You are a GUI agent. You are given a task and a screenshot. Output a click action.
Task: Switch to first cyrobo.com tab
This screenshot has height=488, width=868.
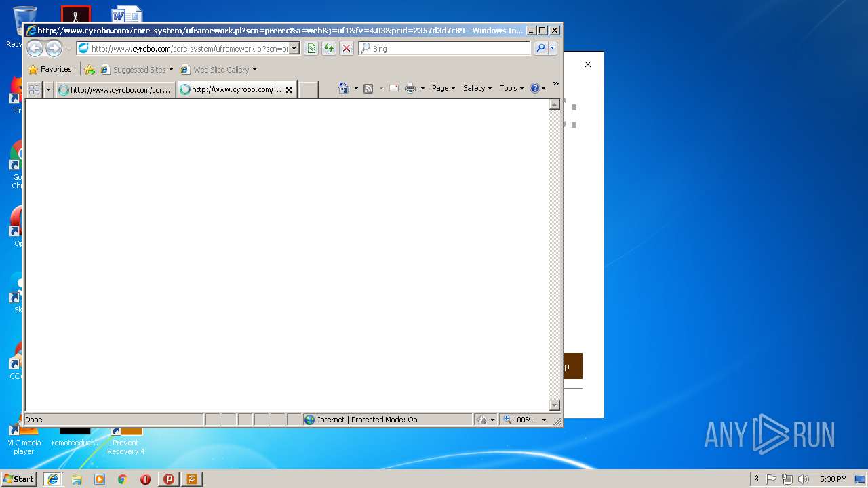click(115, 89)
